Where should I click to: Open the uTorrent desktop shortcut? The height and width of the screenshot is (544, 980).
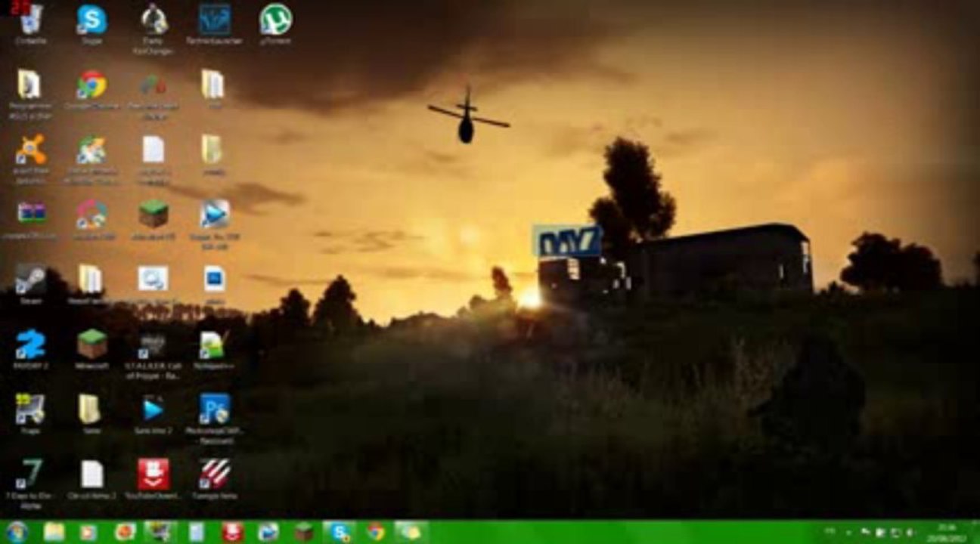276,20
